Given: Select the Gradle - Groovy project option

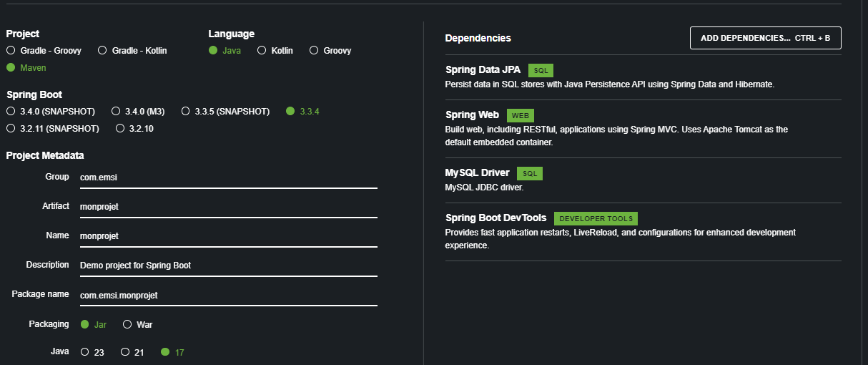Looking at the screenshot, I should tap(11, 51).
